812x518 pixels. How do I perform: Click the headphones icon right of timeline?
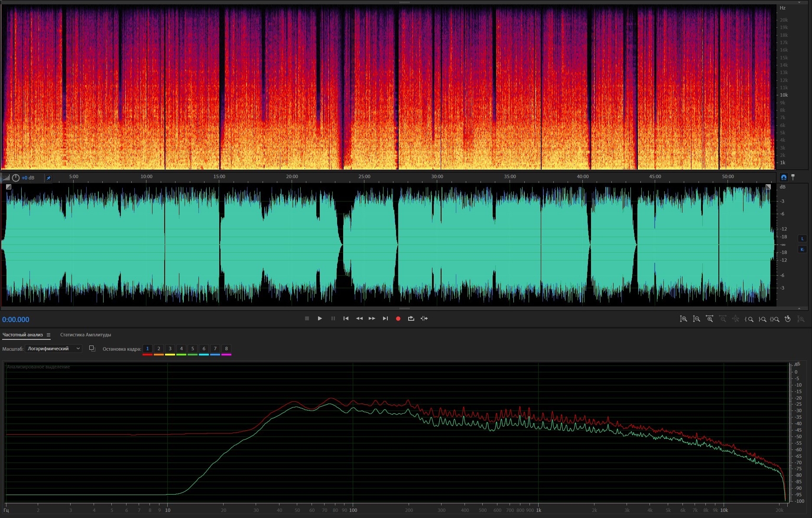point(783,177)
